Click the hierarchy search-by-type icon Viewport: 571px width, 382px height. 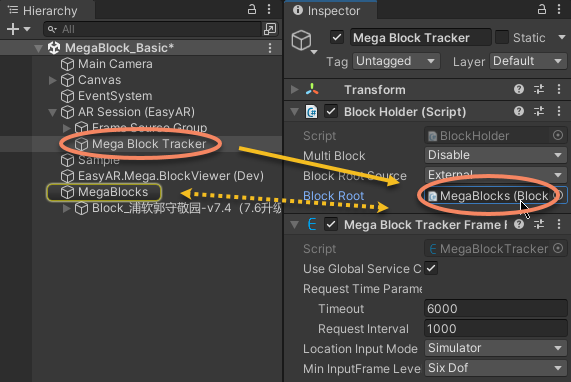(x=270, y=29)
